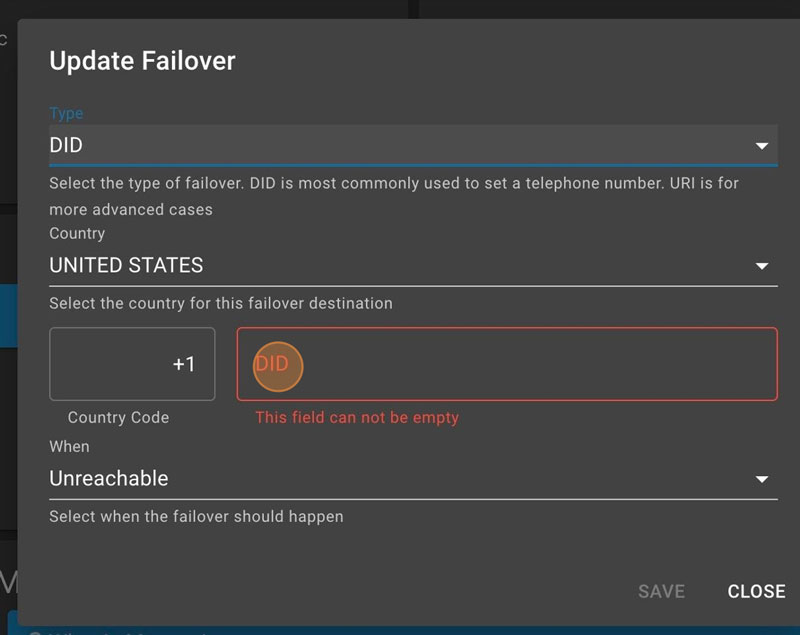Click the Type dropdown arrow

point(762,146)
